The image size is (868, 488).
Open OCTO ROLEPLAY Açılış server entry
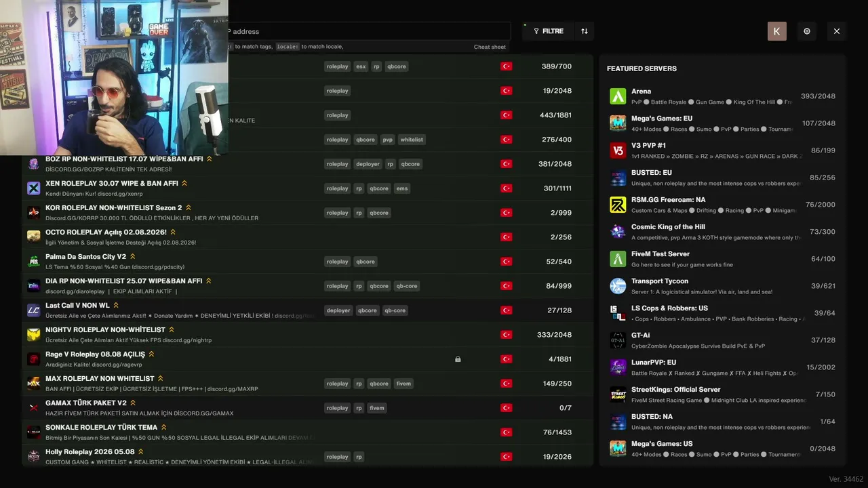(x=307, y=237)
